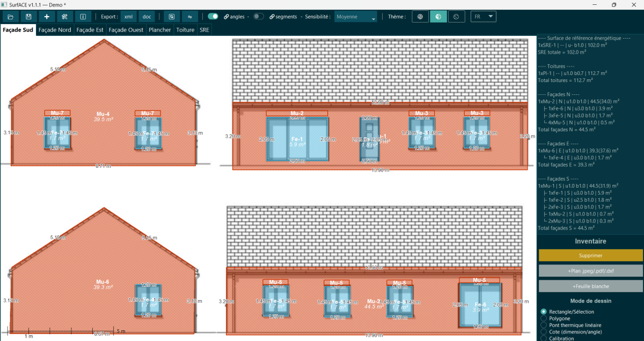The height and width of the screenshot is (341, 644).
Task: Switch to the Toiture tab
Action: 186,30
